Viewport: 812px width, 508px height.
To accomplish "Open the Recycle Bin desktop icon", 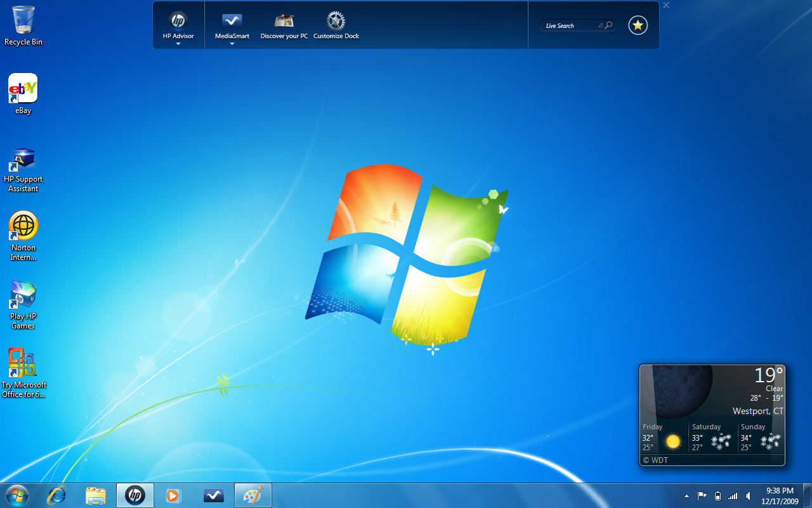I will pyautogui.click(x=23, y=25).
